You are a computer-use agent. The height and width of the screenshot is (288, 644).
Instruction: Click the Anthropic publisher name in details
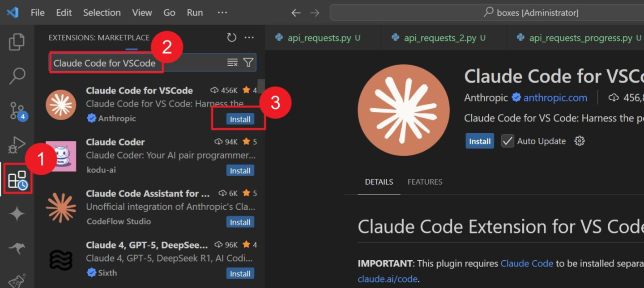(x=486, y=97)
